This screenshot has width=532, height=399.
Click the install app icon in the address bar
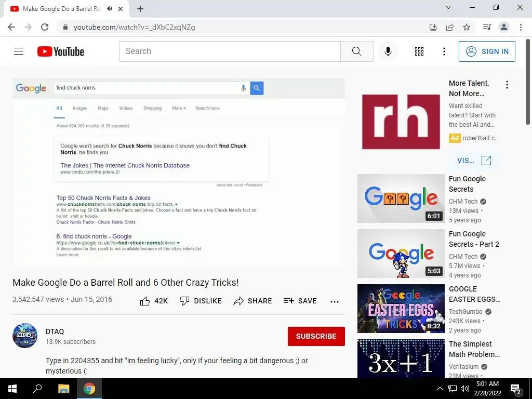click(x=433, y=27)
